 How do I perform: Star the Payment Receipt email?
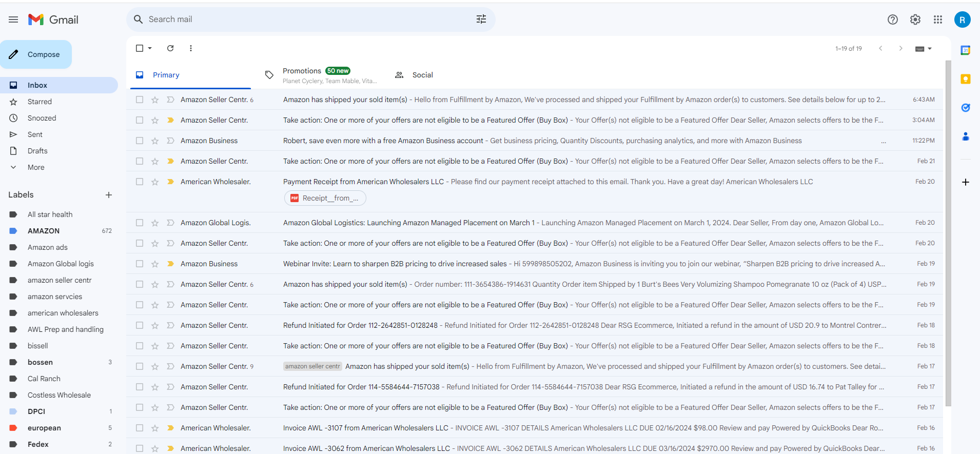[155, 182]
